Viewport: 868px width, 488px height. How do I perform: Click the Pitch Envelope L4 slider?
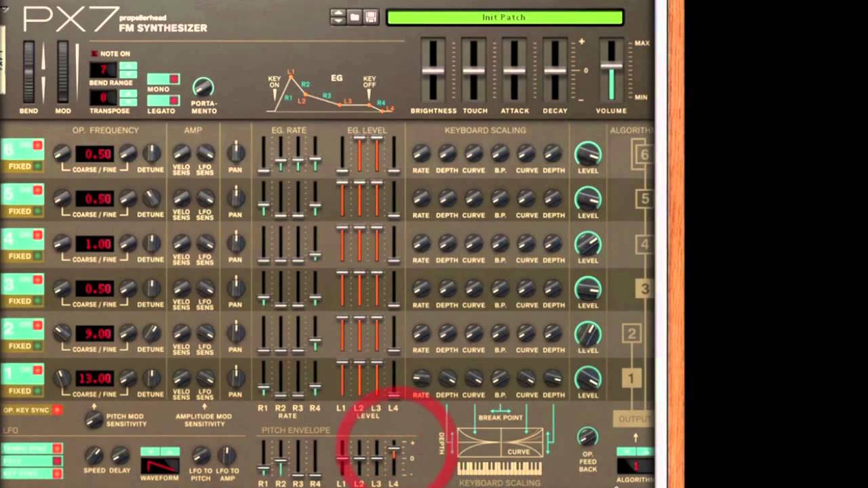pos(393,458)
